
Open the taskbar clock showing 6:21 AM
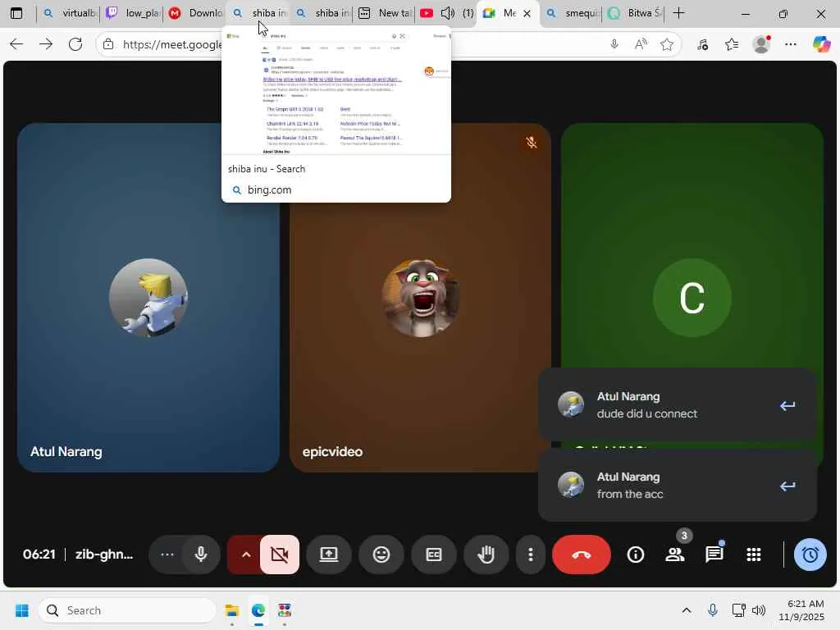[x=801, y=610]
